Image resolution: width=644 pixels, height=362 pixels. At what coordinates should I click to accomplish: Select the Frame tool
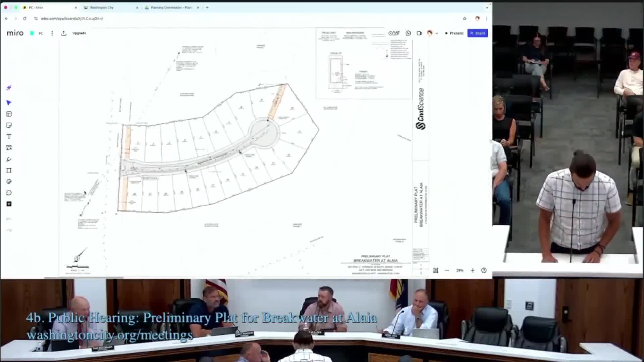[9, 170]
